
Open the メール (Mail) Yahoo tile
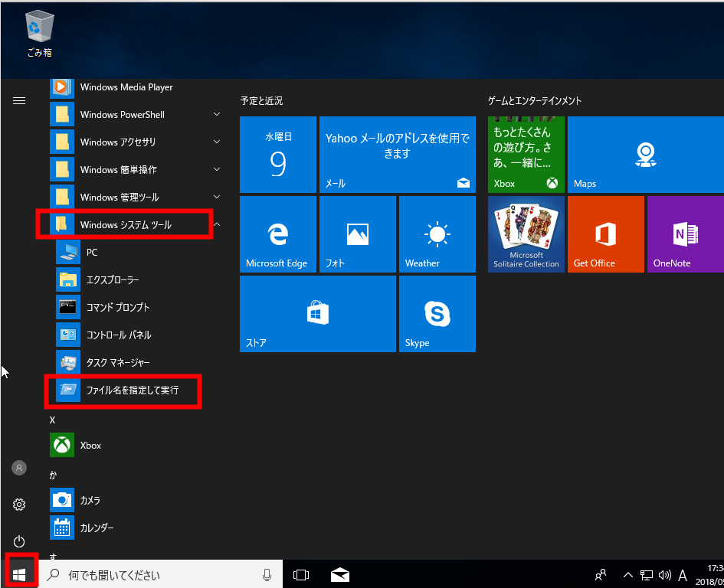(x=398, y=155)
